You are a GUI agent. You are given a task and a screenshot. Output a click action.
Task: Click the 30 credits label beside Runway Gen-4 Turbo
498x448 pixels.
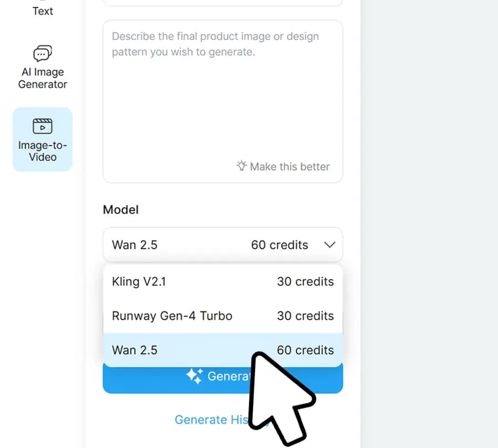[305, 316]
